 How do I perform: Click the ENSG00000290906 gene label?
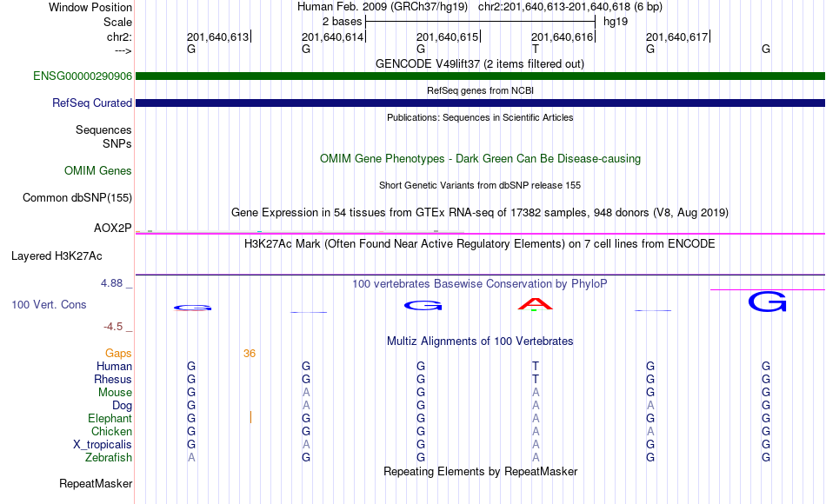[83, 76]
